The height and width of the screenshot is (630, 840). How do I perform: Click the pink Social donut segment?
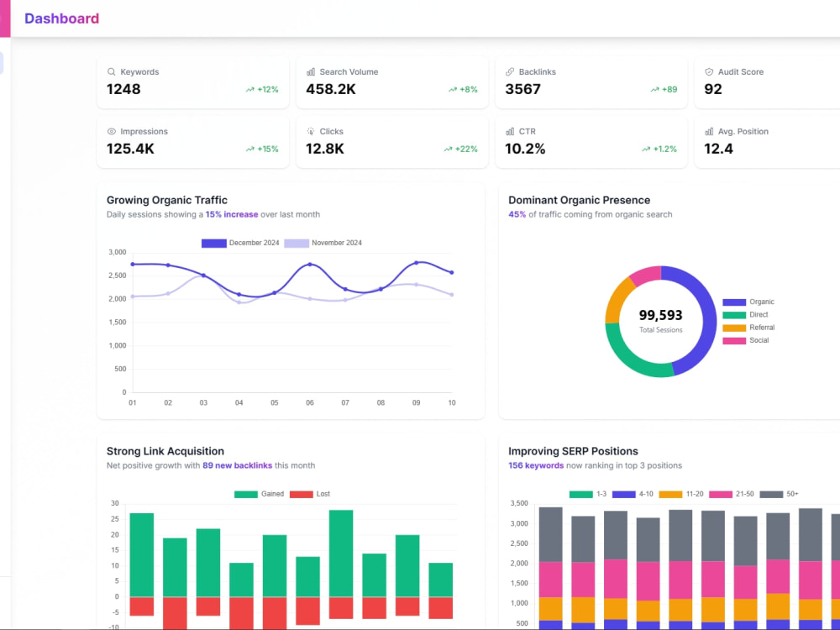coord(646,275)
